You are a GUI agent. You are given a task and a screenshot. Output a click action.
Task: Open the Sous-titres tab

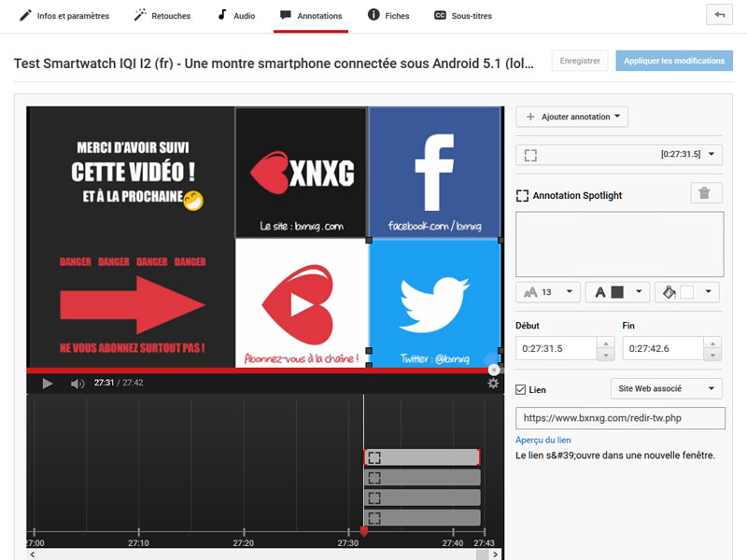click(463, 16)
